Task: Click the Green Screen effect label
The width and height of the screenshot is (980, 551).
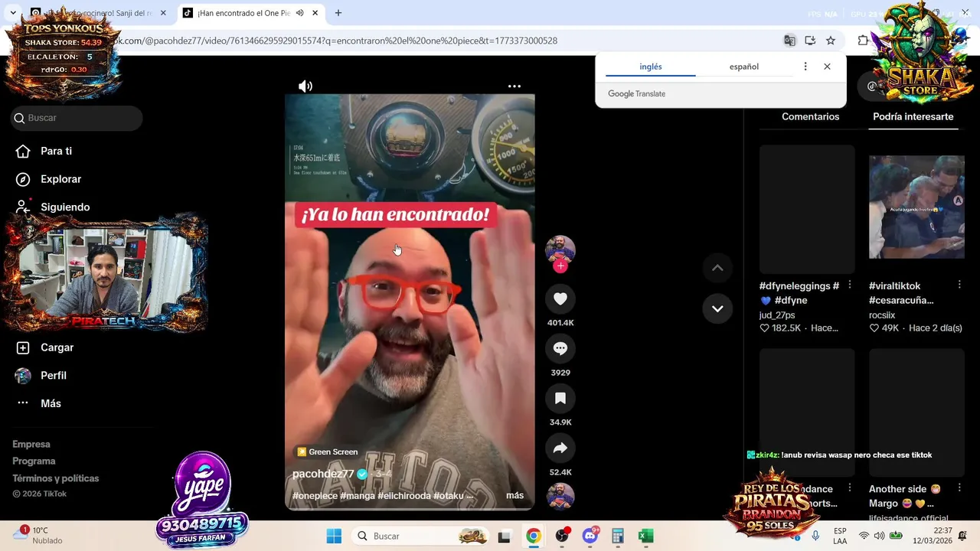Action: click(328, 452)
